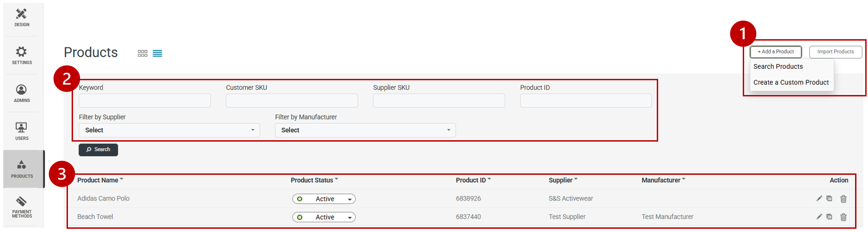Open the Users section in sidebar
The width and height of the screenshot is (868, 232).
21,131
